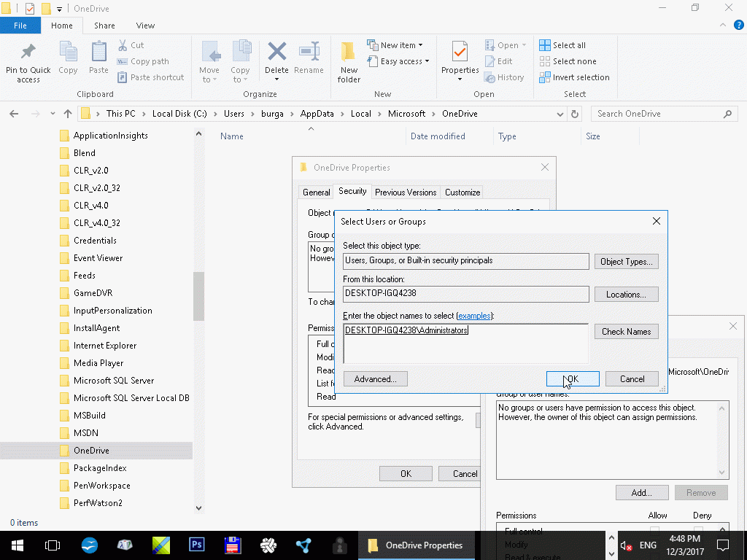This screenshot has height=560, width=747.
Task: Select the GameDVR folder in tree
Action: click(x=93, y=293)
